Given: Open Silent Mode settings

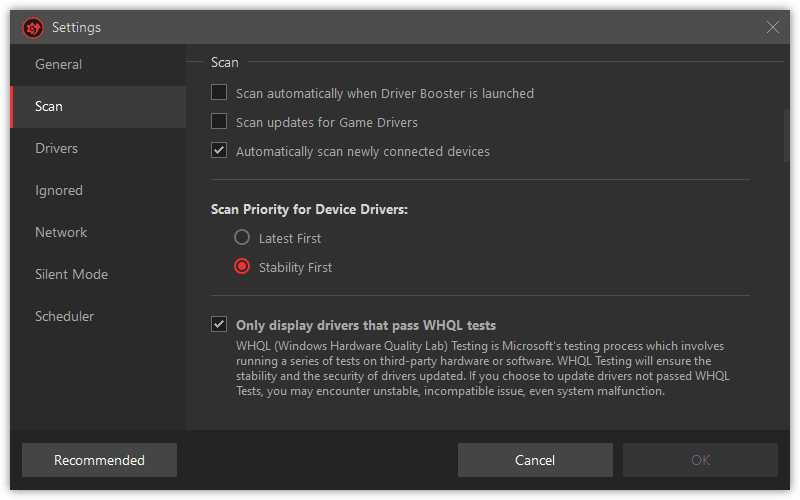Looking at the screenshot, I should click(x=98, y=274).
